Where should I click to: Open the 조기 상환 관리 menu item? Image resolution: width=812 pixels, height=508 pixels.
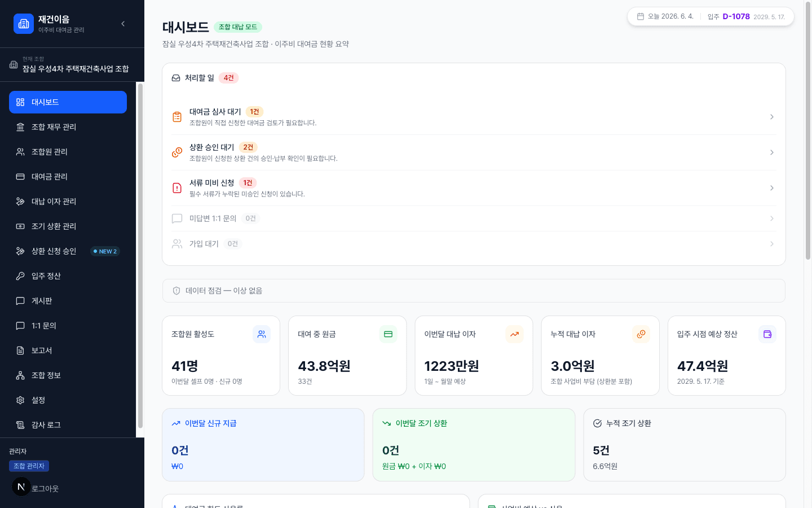tap(68, 226)
